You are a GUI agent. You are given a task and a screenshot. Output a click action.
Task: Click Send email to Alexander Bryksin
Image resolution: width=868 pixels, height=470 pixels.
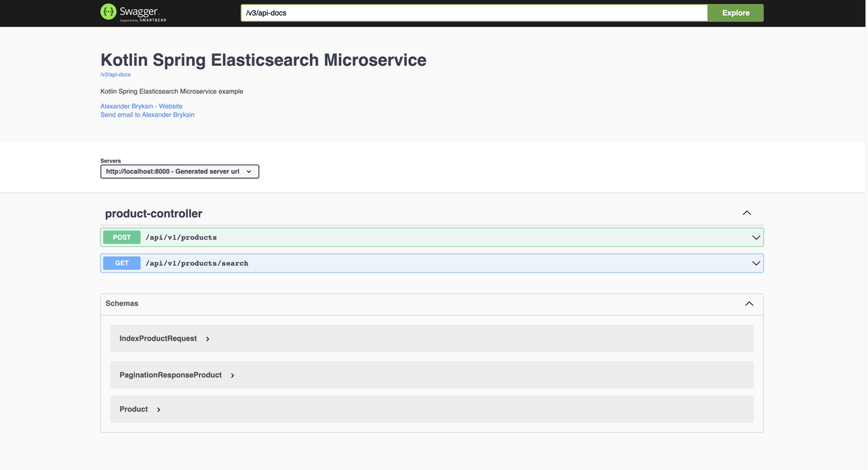pyautogui.click(x=147, y=115)
